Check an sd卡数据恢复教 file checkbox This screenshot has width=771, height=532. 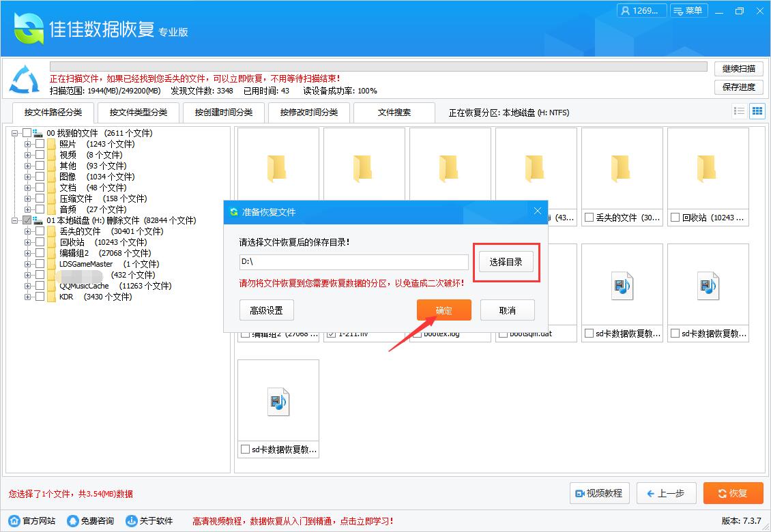click(588, 333)
